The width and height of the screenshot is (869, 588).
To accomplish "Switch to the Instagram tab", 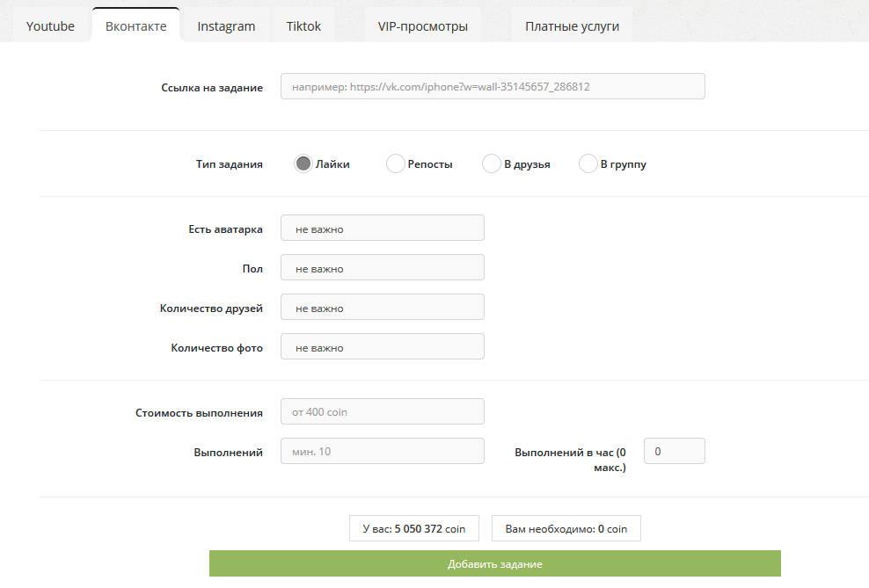I will (226, 26).
